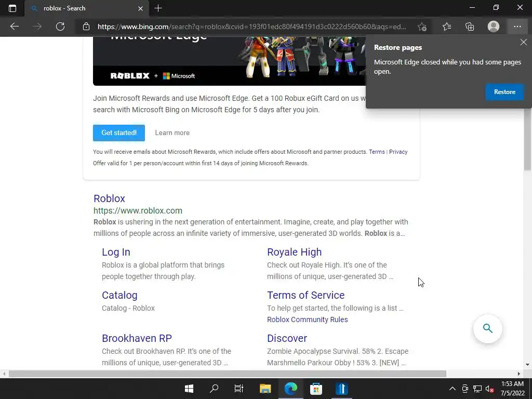Show hidden tray icons chevron
This screenshot has width=532, height=399.
tap(453, 389)
